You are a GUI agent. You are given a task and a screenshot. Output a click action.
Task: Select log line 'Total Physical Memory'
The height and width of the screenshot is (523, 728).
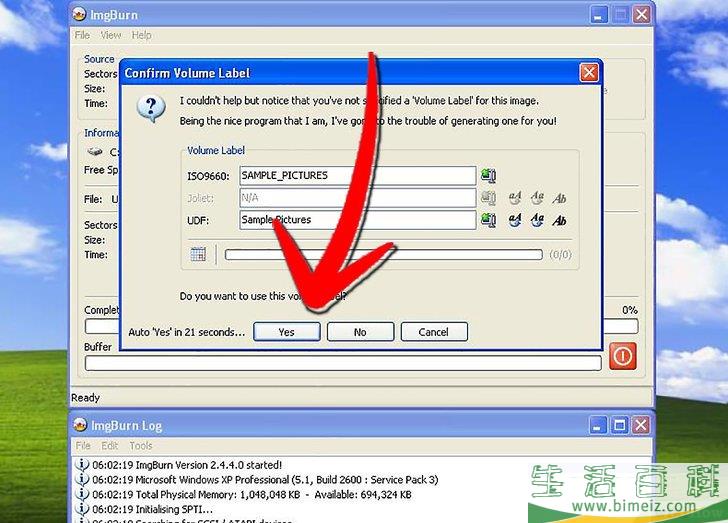pyautogui.click(x=252, y=495)
